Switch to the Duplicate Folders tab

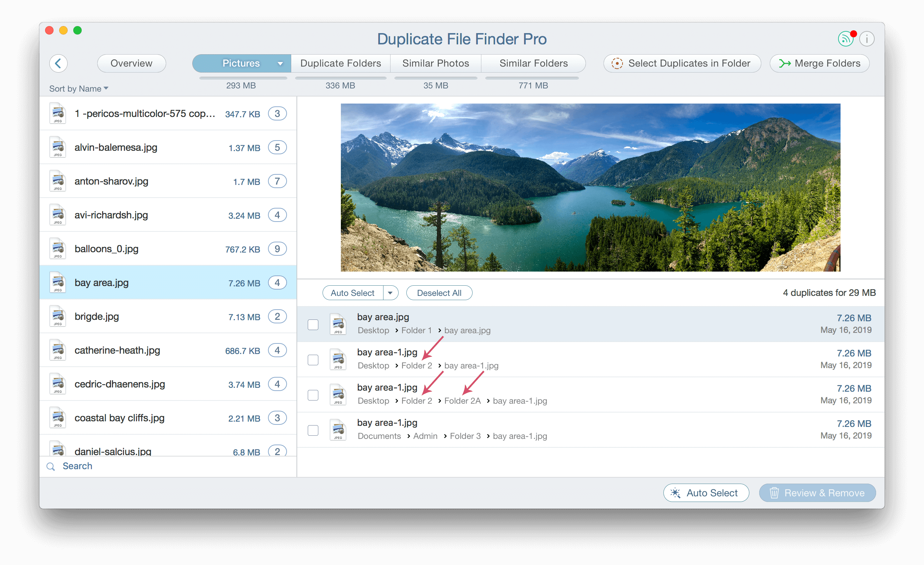341,63
